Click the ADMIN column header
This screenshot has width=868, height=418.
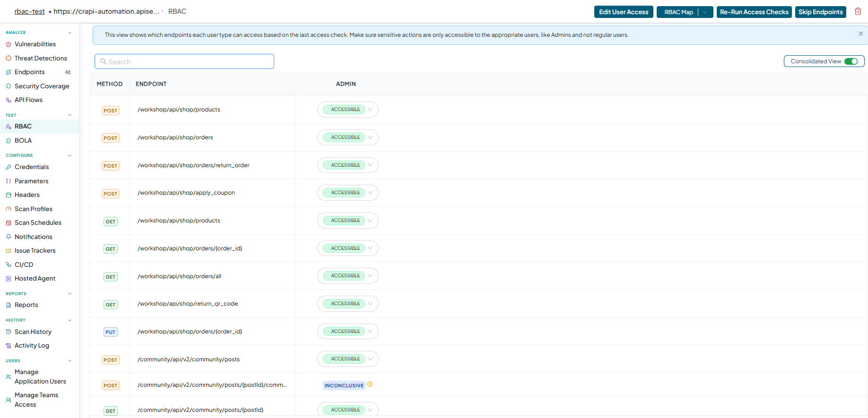[x=346, y=84]
